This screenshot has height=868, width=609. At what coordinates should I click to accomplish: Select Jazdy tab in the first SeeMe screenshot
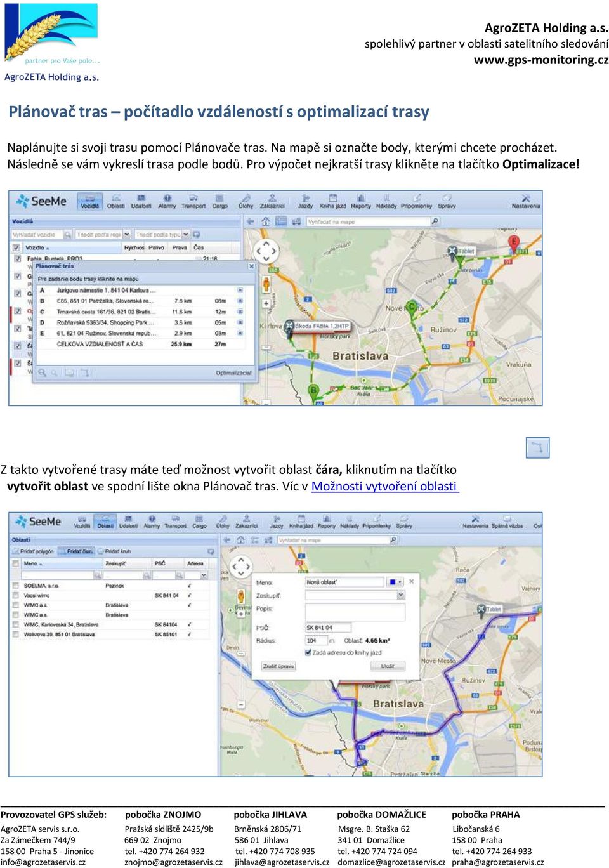pyautogui.click(x=305, y=202)
